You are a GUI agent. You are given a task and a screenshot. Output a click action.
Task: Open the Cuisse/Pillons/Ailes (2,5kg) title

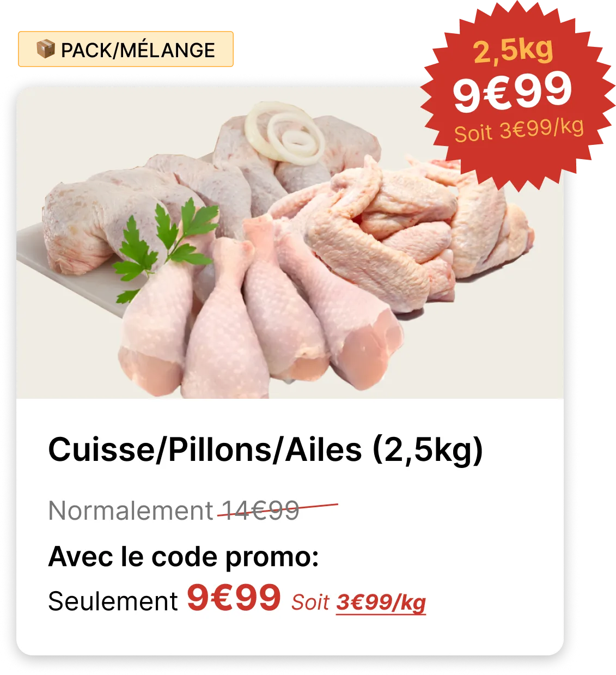point(266,449)
